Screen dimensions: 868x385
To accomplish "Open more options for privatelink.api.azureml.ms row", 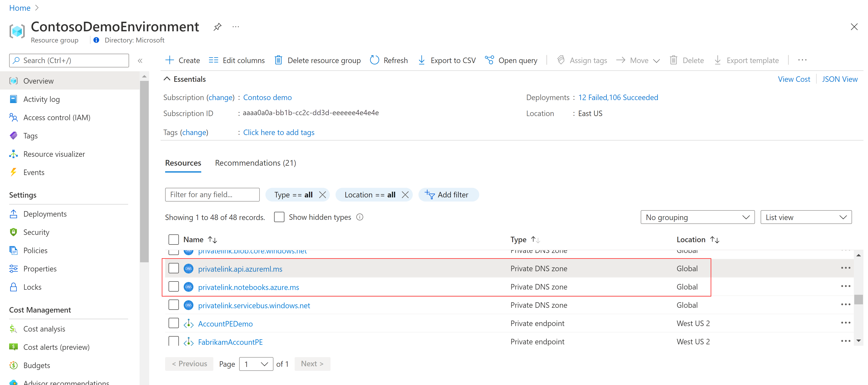I will tap(845, 268).
